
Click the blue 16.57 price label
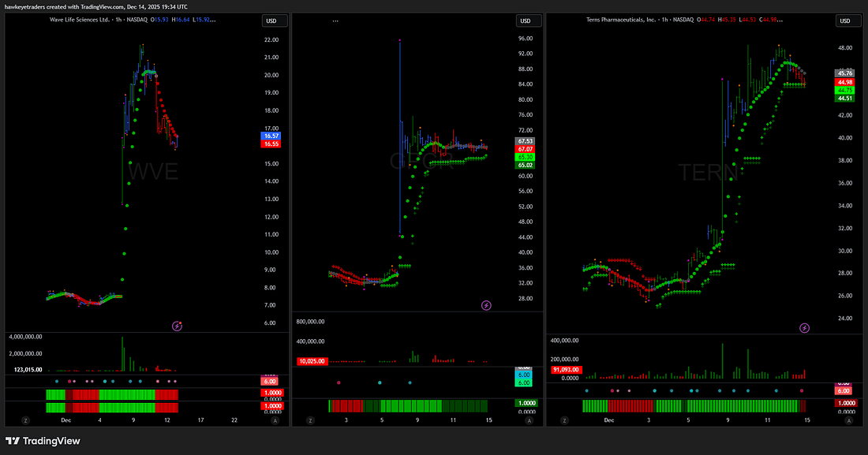pyautogui.click(x=271, y=136)
